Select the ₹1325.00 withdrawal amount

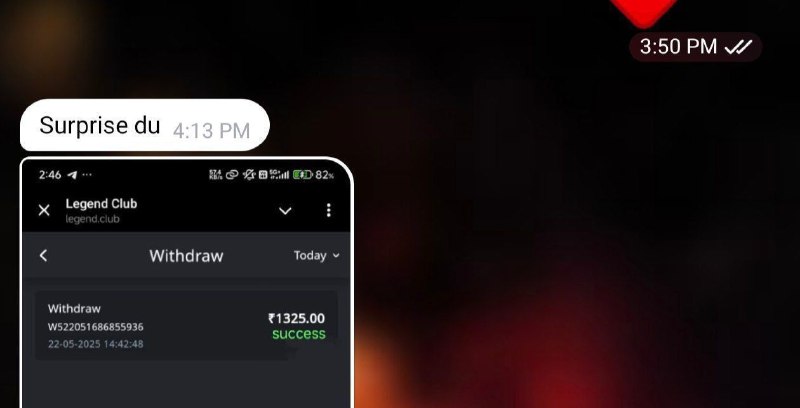click(x=296, y=318)
